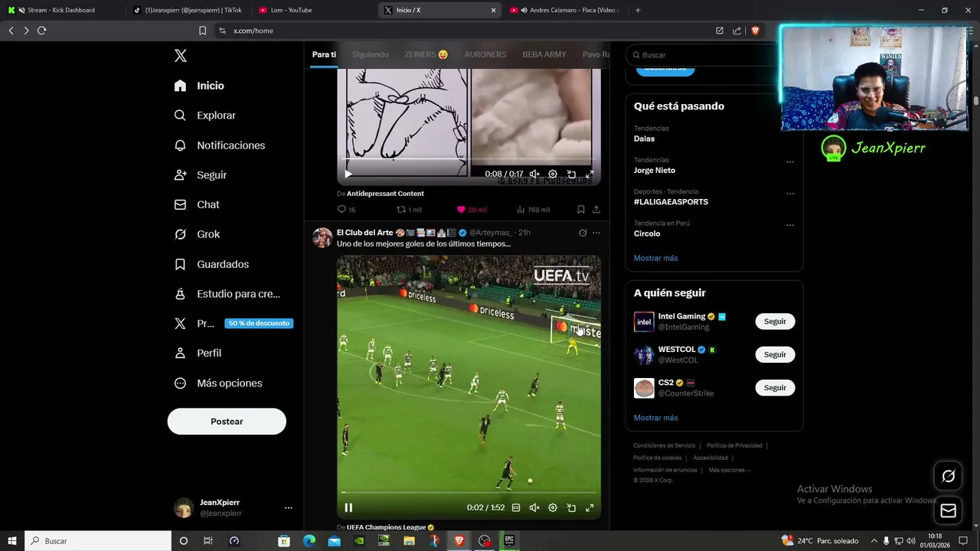The image size is (980, 551).
Task: Open options for the Circolo trend
Action: pyautogui.click(x=790, y=226)
